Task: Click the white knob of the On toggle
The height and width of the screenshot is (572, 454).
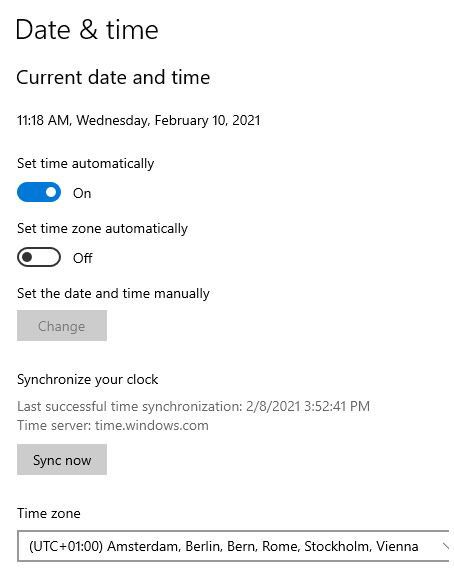Action: (51, 192)
